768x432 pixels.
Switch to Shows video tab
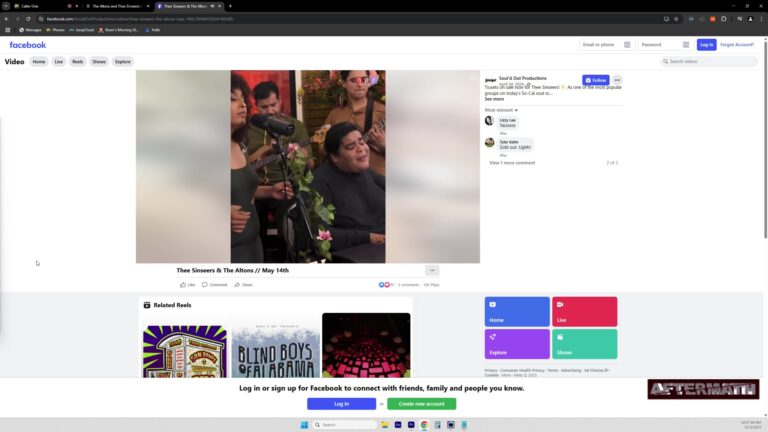tap(99, 62)
